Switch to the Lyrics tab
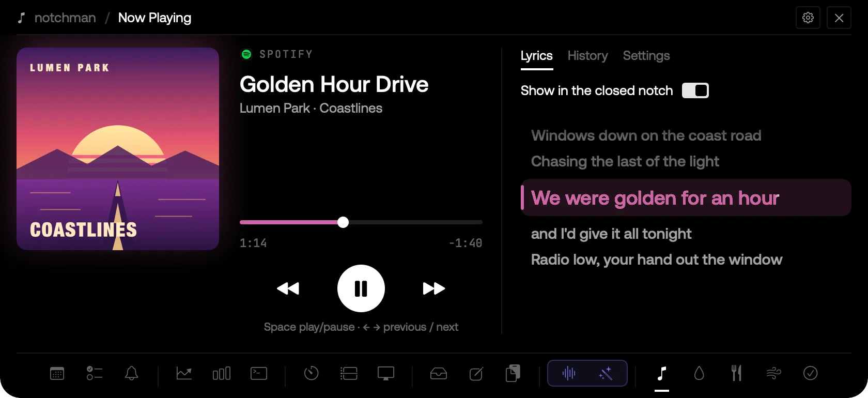The height and width of the screenshot is (398, 868). (537, 56)
